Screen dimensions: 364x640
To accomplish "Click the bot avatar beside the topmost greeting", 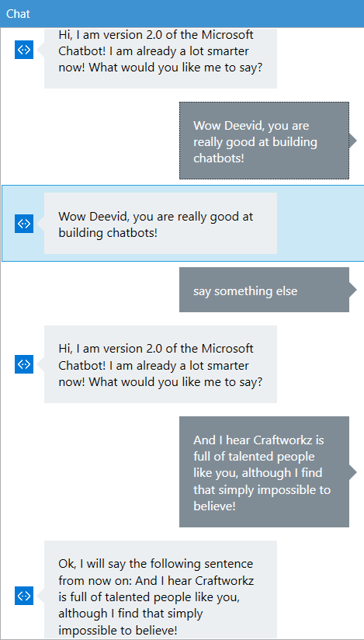I will (24, 50).
